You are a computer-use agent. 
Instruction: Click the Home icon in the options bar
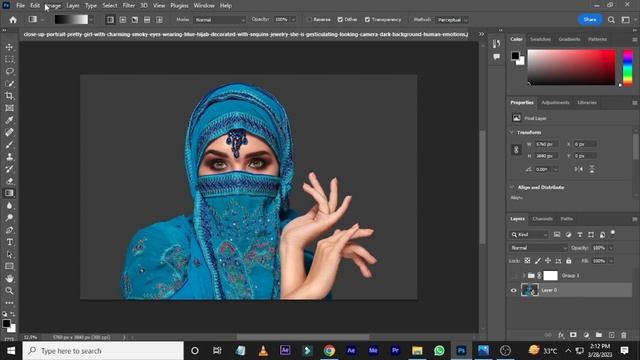(x=13, y=20)
